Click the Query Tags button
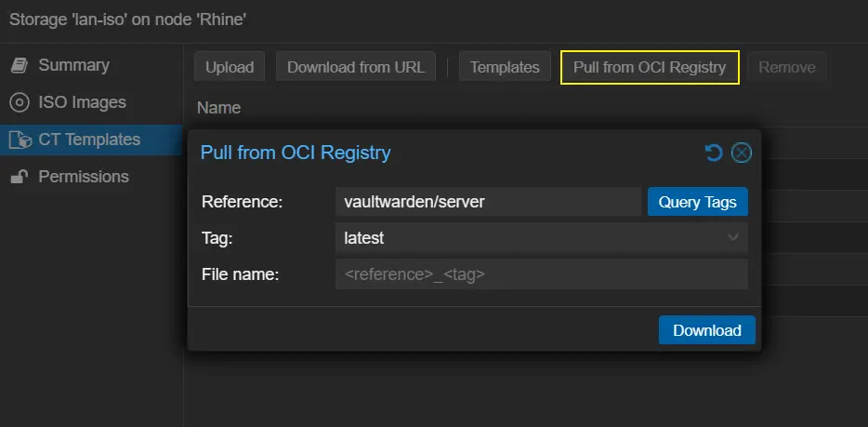The height and width of the screenshot is (427, 868). (x=698, y=202)
